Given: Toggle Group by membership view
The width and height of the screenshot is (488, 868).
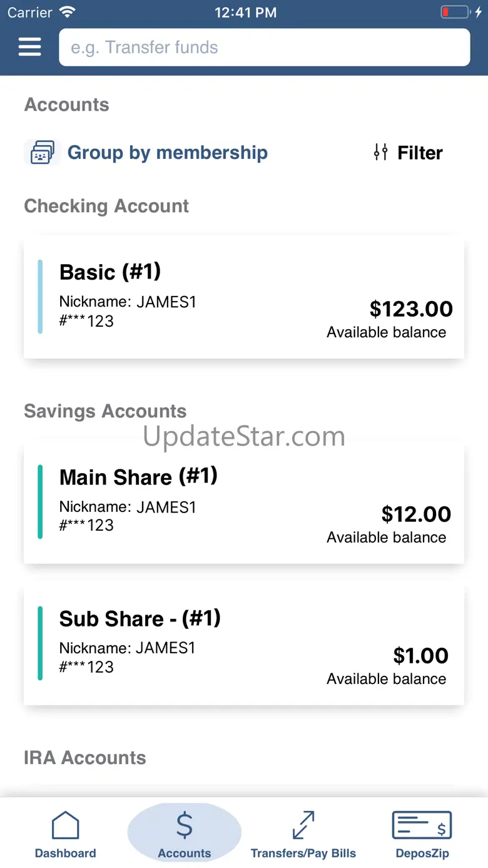Looking at the screenshot, I should pyautogui.click(x=167, y=153).
